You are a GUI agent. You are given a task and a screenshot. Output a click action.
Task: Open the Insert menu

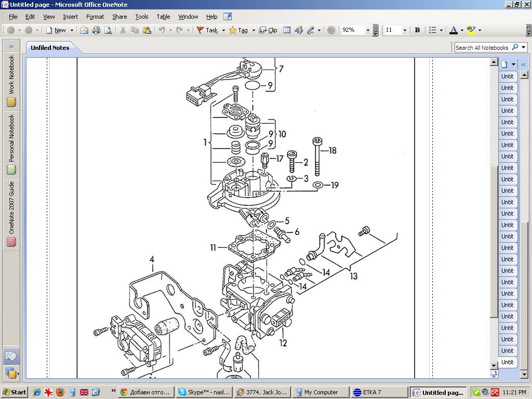pos(70,17)
